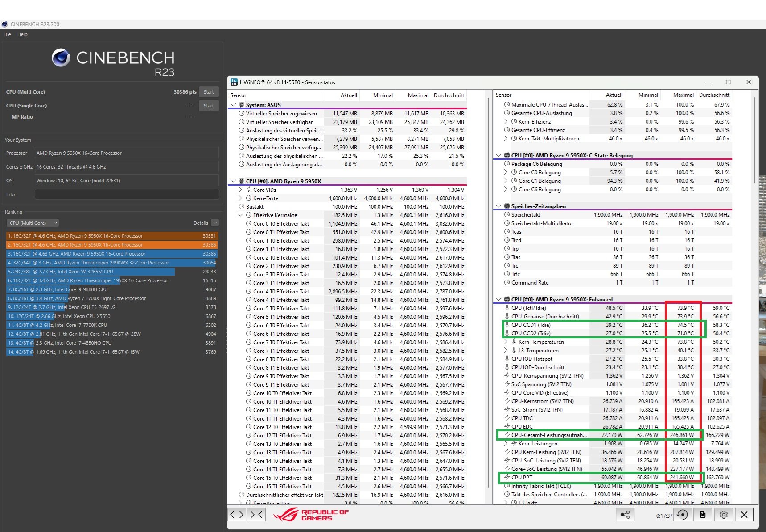Open the CPU (Multi Core) ranking dropdown

tap(33, 223)
